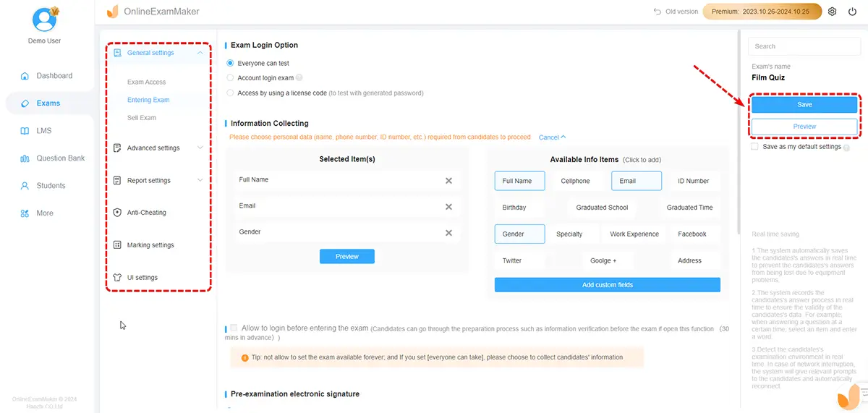The image size is (868, 413).
Task: Expand the Advanced settings section
Action: pyautogui.click(x=200, y=148)
